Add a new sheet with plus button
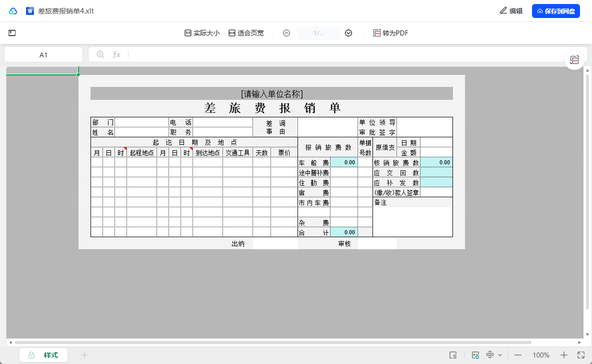The width and height of the screenshot is (592, 364). point(84,355)
